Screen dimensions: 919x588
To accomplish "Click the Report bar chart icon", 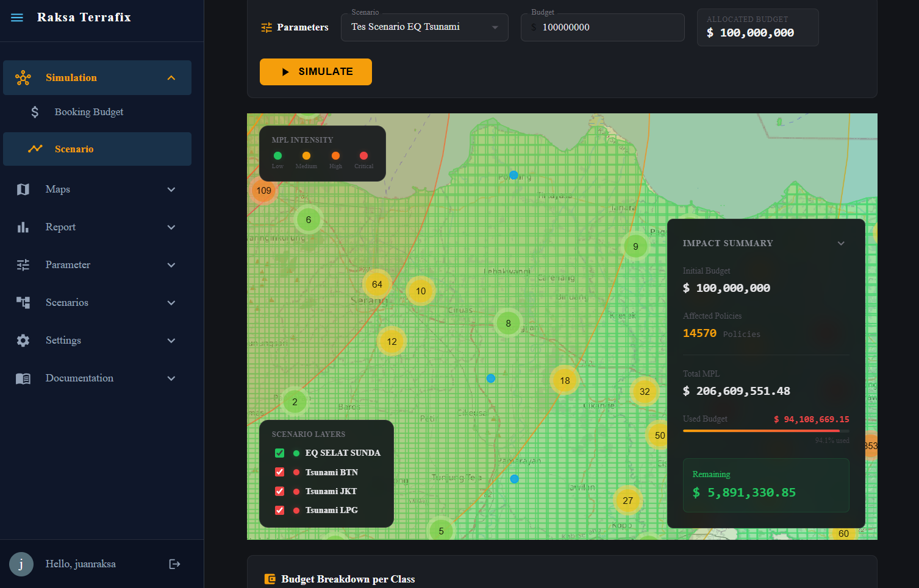I will point(23,227).
